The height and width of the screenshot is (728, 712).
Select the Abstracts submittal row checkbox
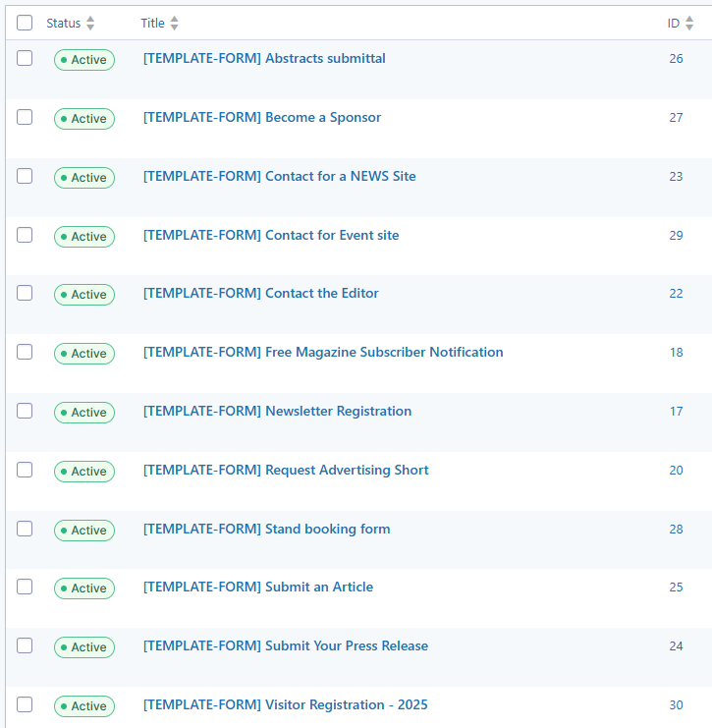point(25,59)
